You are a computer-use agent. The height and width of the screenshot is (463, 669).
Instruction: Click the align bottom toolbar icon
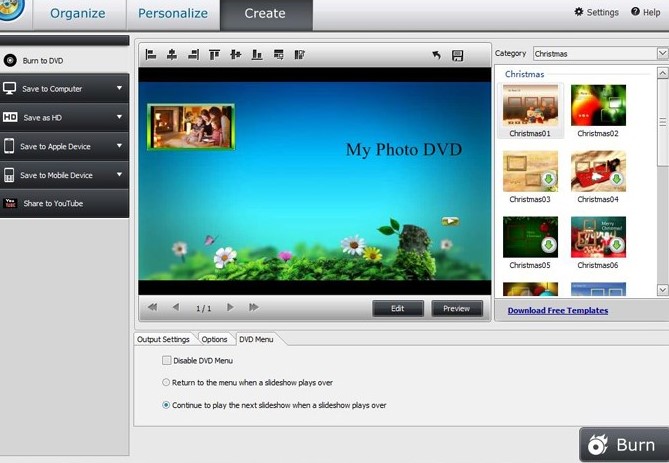[x=257, y=55]
